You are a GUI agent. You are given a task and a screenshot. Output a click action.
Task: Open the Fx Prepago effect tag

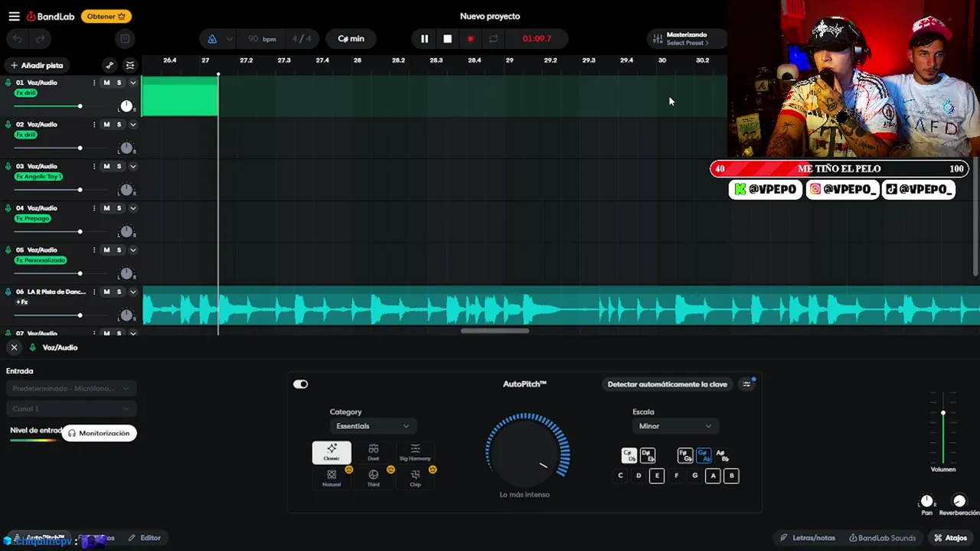(33, 218)
